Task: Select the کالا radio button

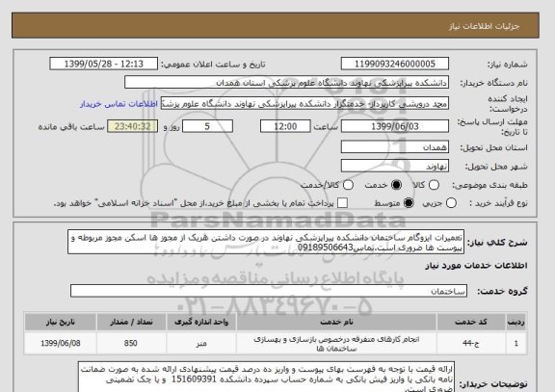Action: pos(434,185)
